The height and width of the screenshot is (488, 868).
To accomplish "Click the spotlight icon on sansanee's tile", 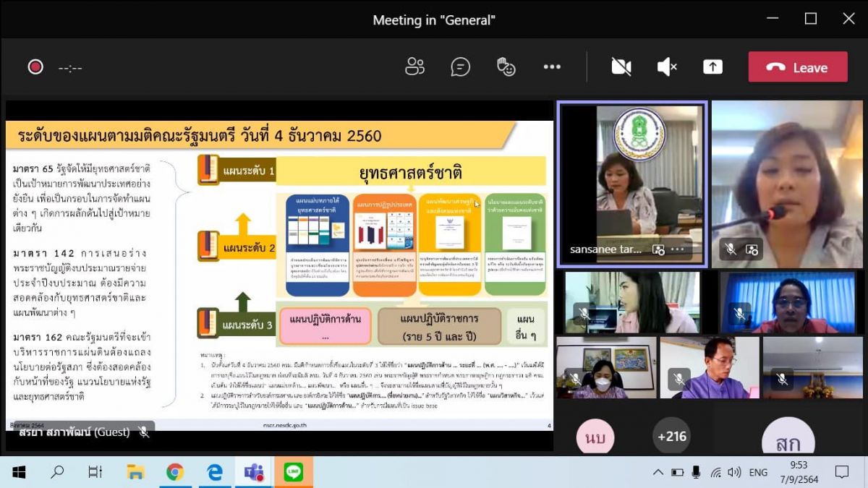I will (658, 249).
